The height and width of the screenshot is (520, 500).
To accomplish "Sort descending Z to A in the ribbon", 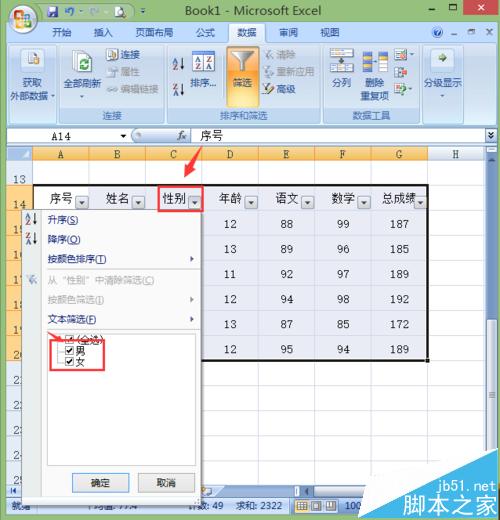I will click(178, 89).
